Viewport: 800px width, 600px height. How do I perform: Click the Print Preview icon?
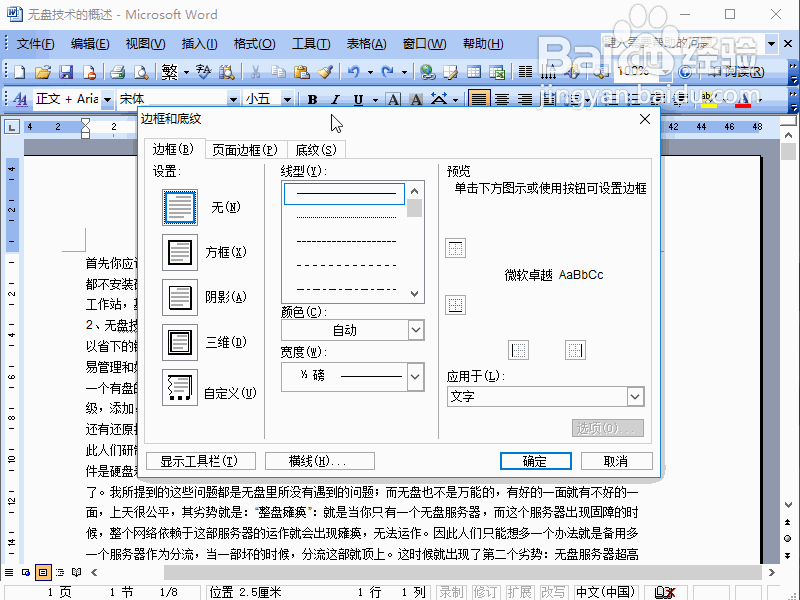[141, 72]
